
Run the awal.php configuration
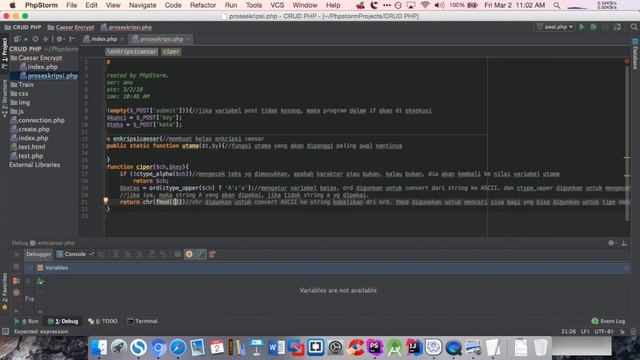[x=582, y=27]
